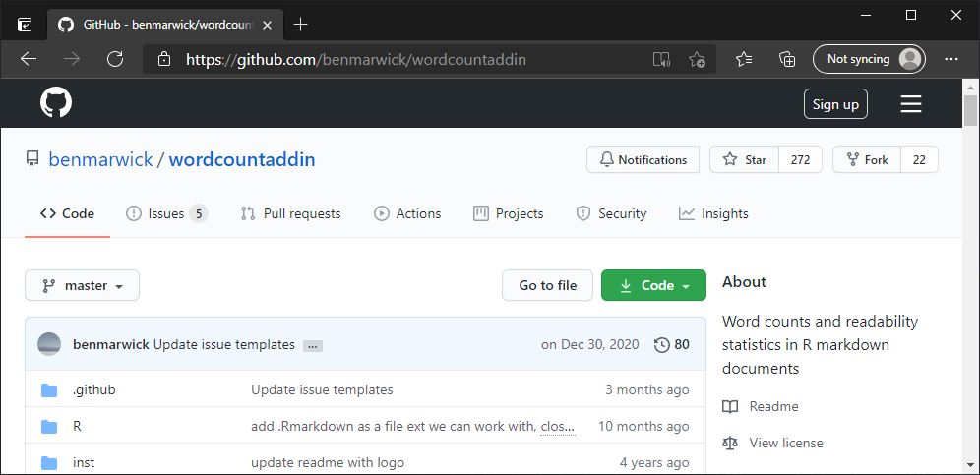Expand commit message ellipsis button
The image size is (980, 475).
click(313, 345)
